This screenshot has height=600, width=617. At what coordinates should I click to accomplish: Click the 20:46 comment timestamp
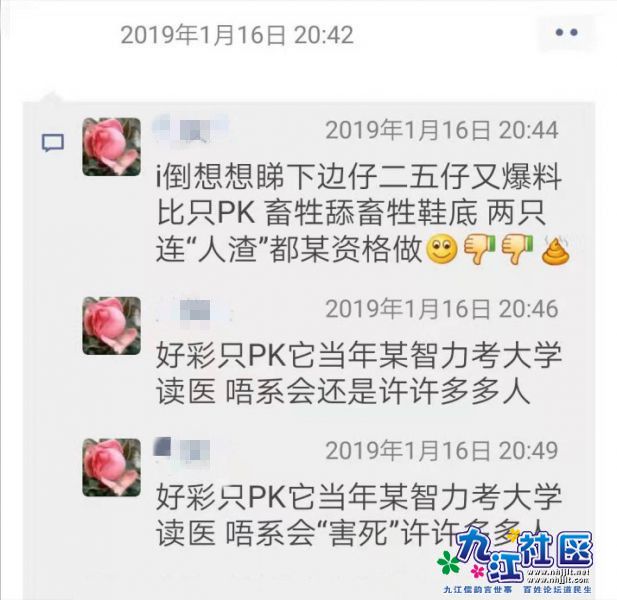click(442, 309)
